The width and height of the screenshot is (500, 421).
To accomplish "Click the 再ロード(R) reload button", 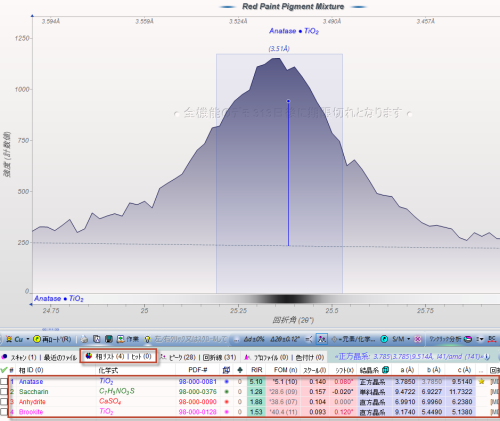I will point(52,339).
